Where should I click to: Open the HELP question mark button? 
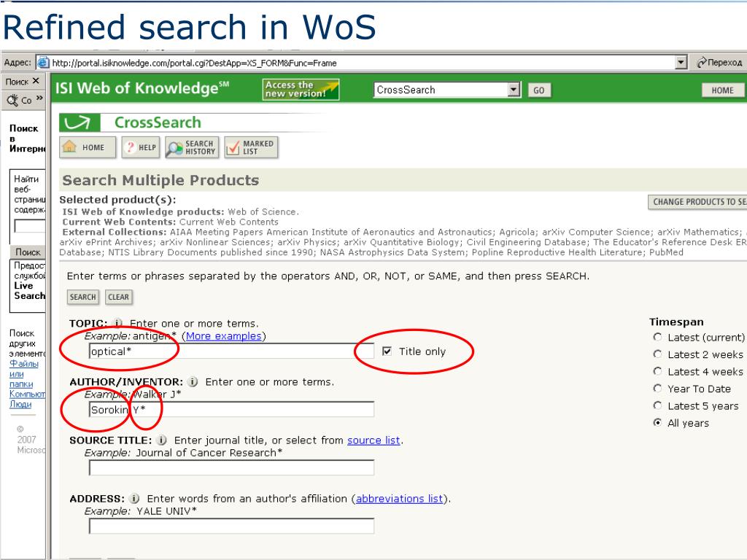pyautogui.click(x=141, y=147)
